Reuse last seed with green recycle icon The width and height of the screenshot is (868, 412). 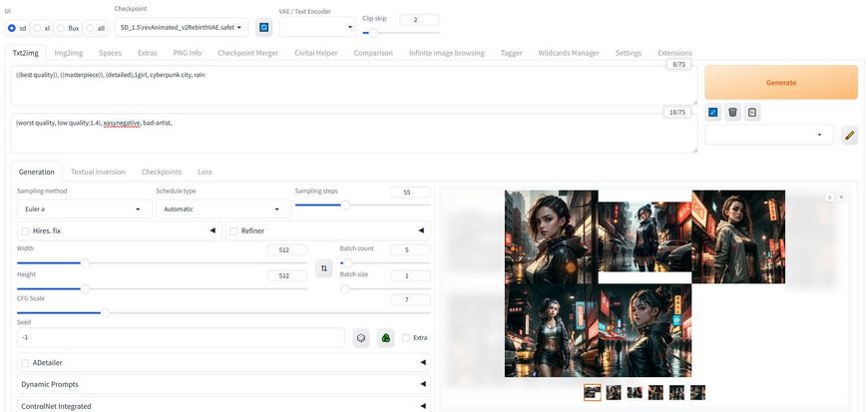click(x=386, y=338)
